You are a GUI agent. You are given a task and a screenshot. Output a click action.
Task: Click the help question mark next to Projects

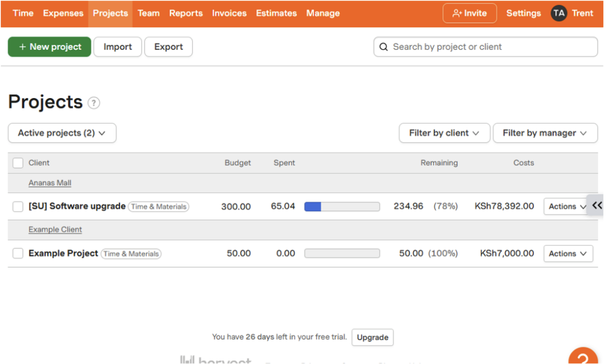click(93, 103)
